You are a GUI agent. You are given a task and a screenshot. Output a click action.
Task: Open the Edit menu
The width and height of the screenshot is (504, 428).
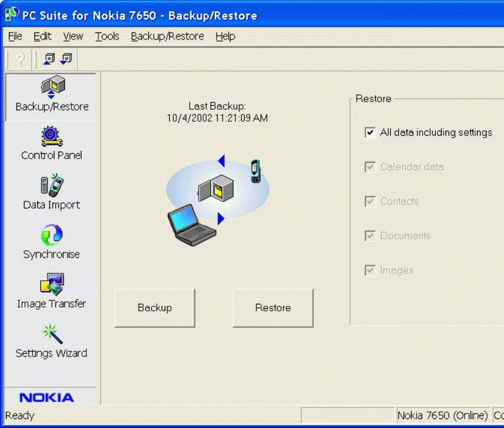pos(42,36)
